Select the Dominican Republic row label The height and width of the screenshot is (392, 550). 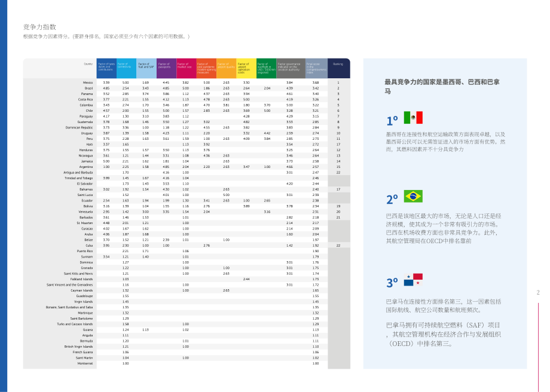pyautogui.click(x=80, y=128)
